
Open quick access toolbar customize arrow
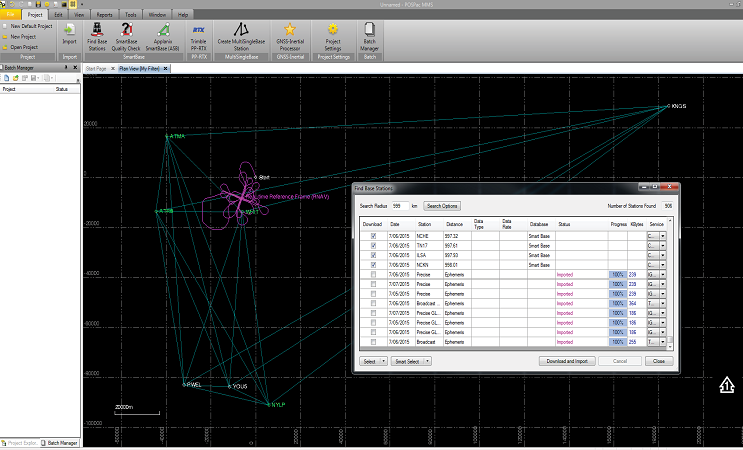(82, 4)
